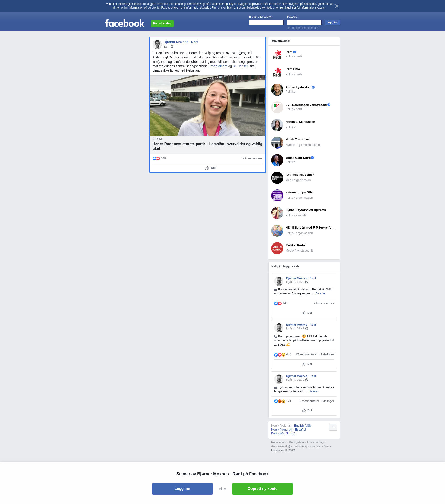Open Jonas Gahr Støre profile picture

(x=277, y=160)
